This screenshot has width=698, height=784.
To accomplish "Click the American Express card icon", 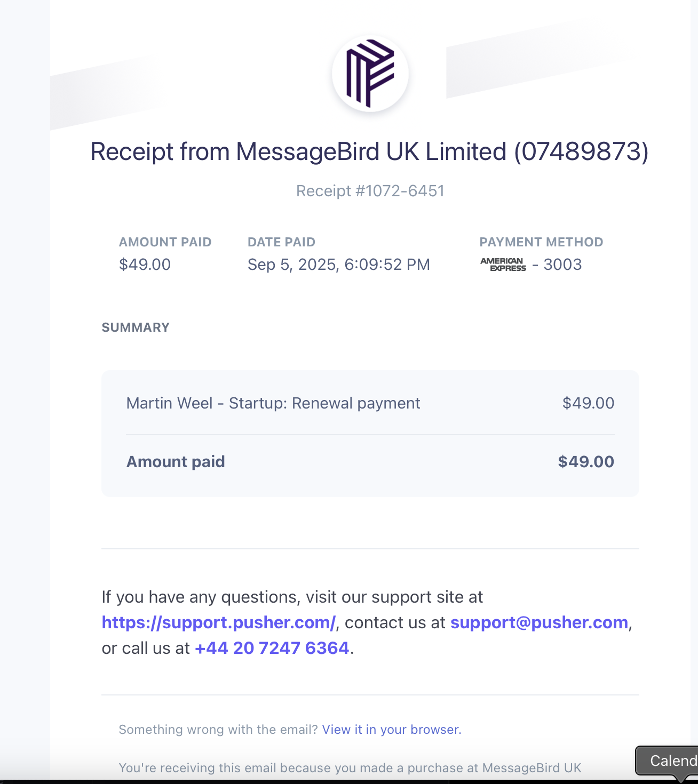I will (x=503, y=265).
